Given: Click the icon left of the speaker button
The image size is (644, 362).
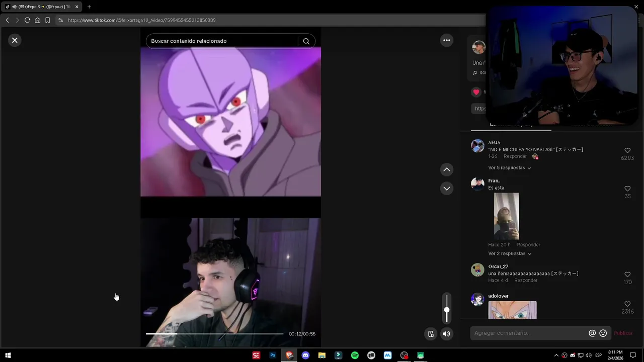Looking at the screenshot, I should pos(431,334).
